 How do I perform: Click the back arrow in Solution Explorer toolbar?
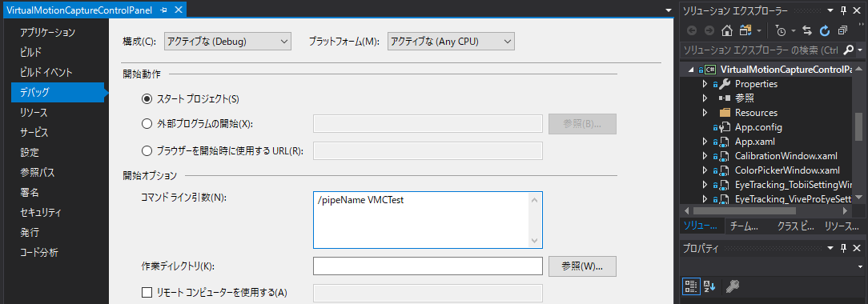coord(691,30)
